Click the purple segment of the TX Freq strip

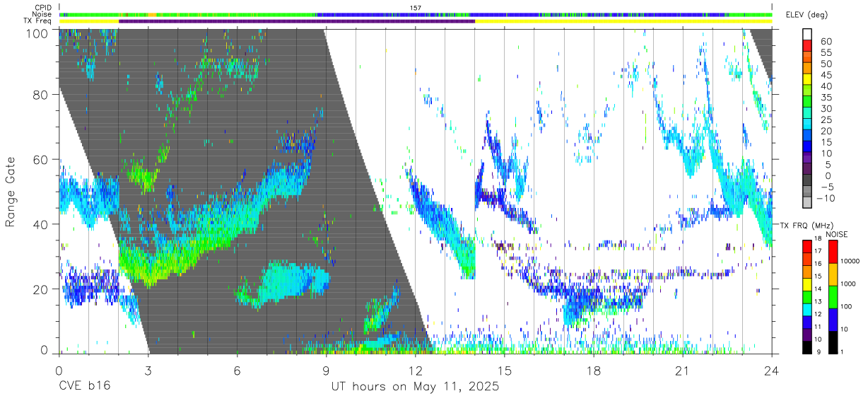[x=297, y=21]
